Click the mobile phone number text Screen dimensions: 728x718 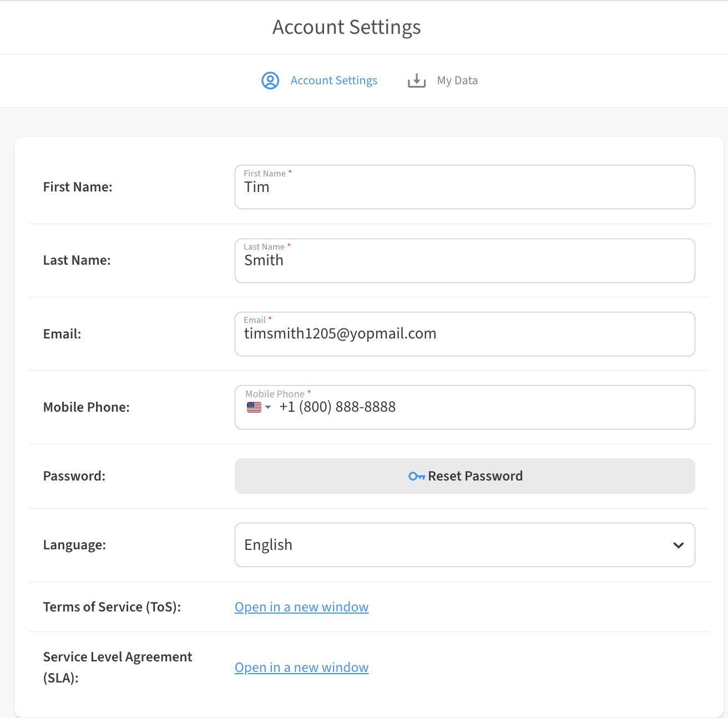(x=337, y=407)
